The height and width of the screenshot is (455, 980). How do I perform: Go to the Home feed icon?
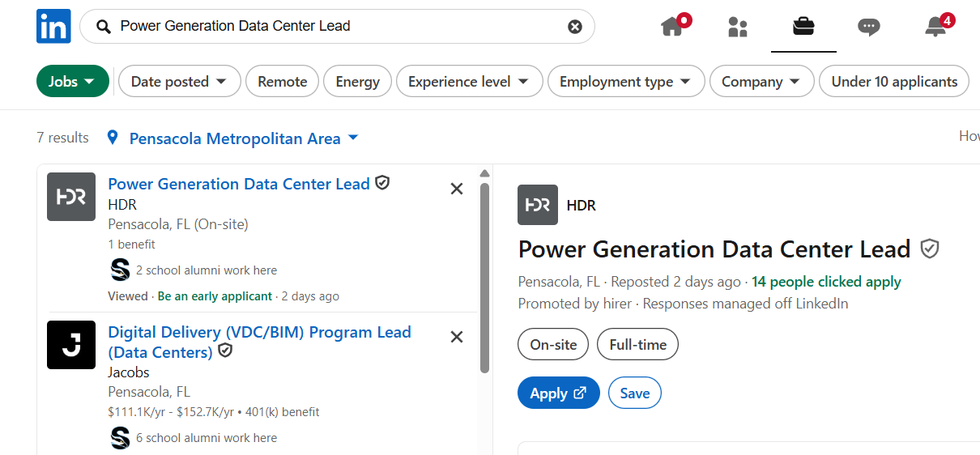pos(674,26)
